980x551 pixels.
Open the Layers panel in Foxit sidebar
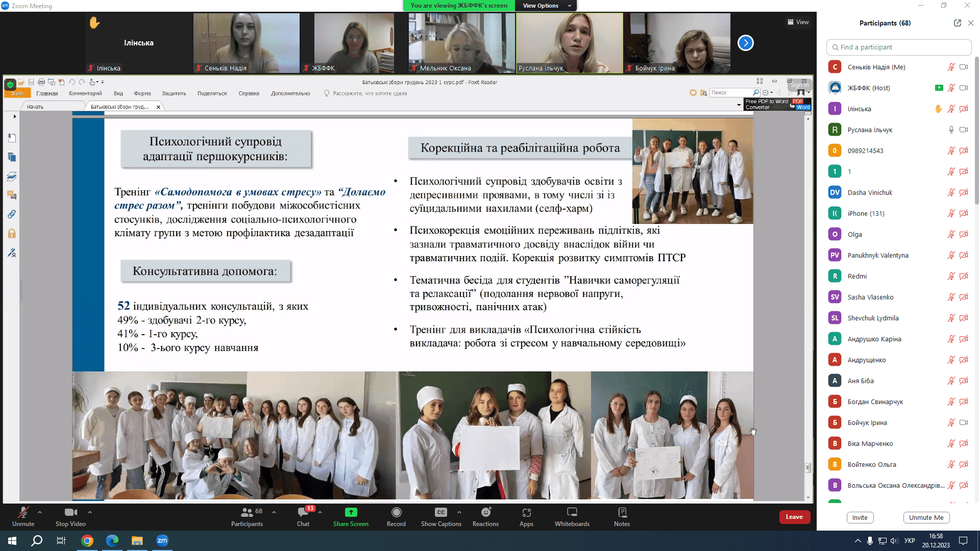(12, 177)
